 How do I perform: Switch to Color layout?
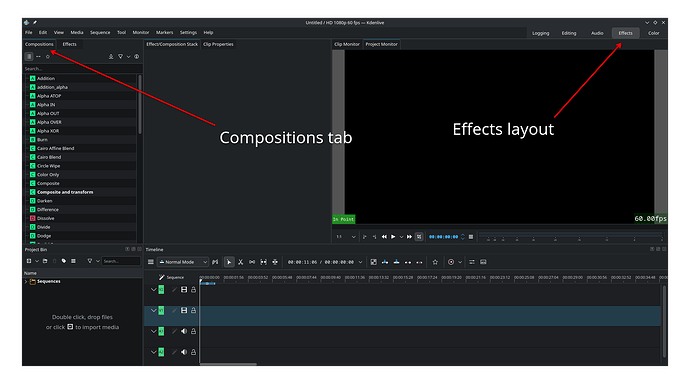653,33
